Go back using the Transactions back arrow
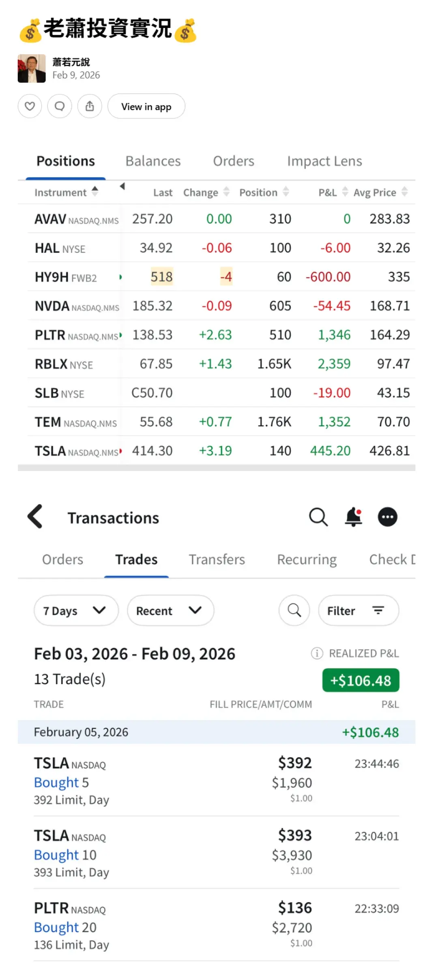The width and height of the screenshot is (438, 980). [35, 516]
